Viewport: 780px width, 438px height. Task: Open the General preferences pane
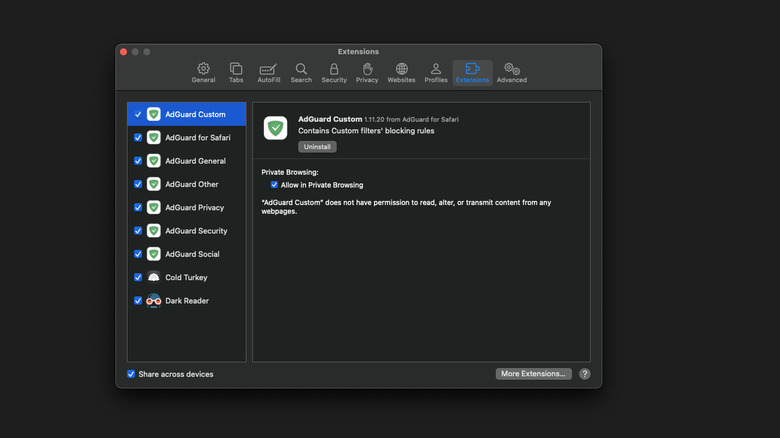tap(203, 73)
